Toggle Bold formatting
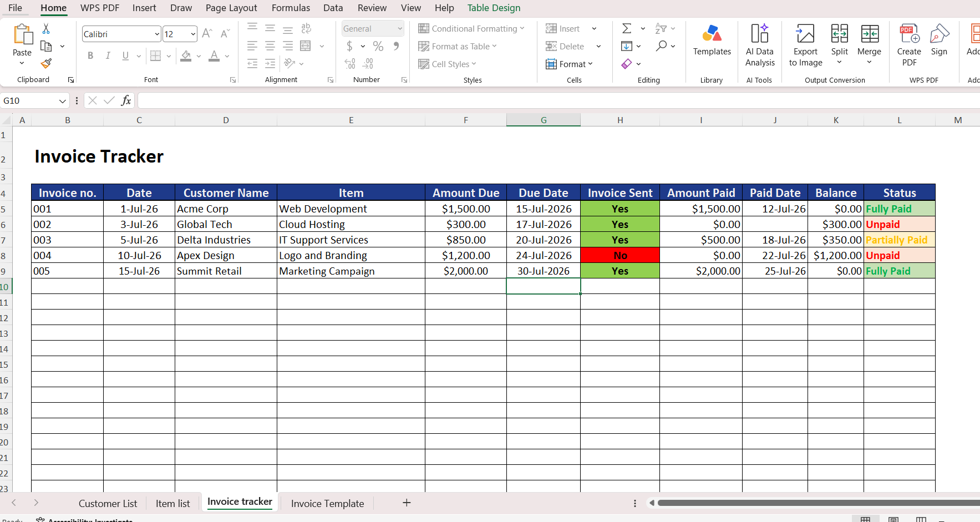The height and width of the screenshot is (522, 980). coord(90,55)
